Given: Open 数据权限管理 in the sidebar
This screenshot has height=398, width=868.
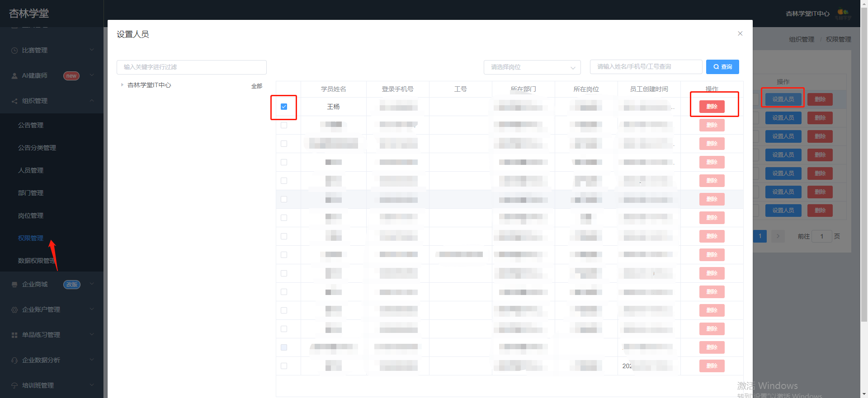Looking at the screenshot, I should pos(37,261).
